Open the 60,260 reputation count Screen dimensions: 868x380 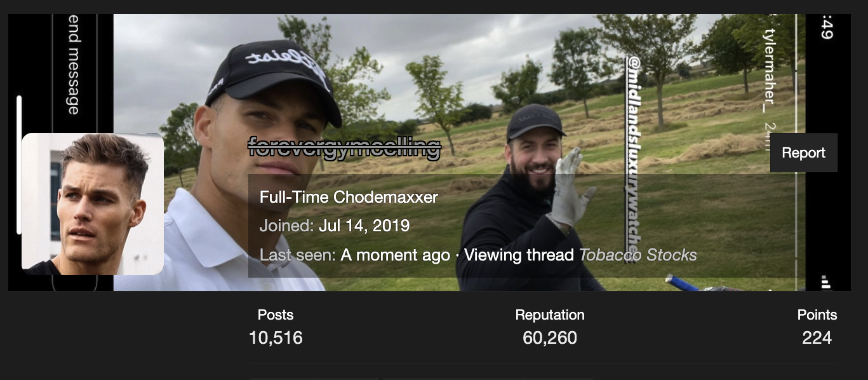pos(550,337)
